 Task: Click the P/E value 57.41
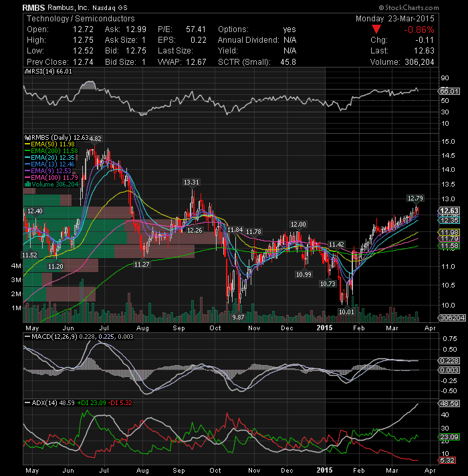click(x=196, y=29)
